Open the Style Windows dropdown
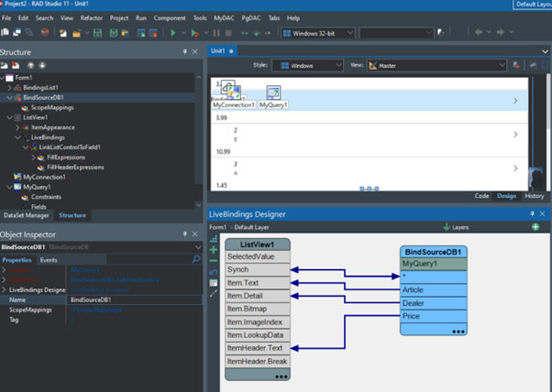552x392 pixels. coord(308,65)
